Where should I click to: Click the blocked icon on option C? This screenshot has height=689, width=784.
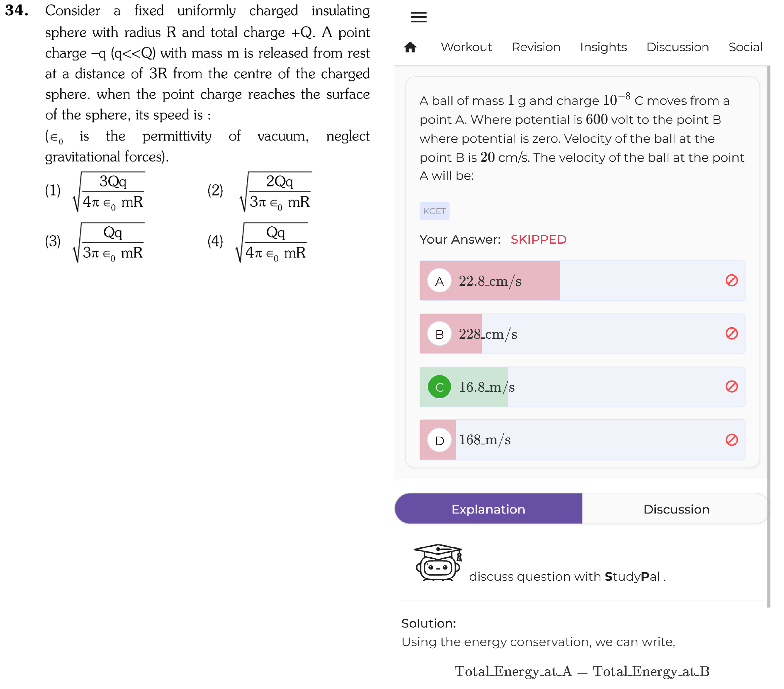click(x=731, y=386)
